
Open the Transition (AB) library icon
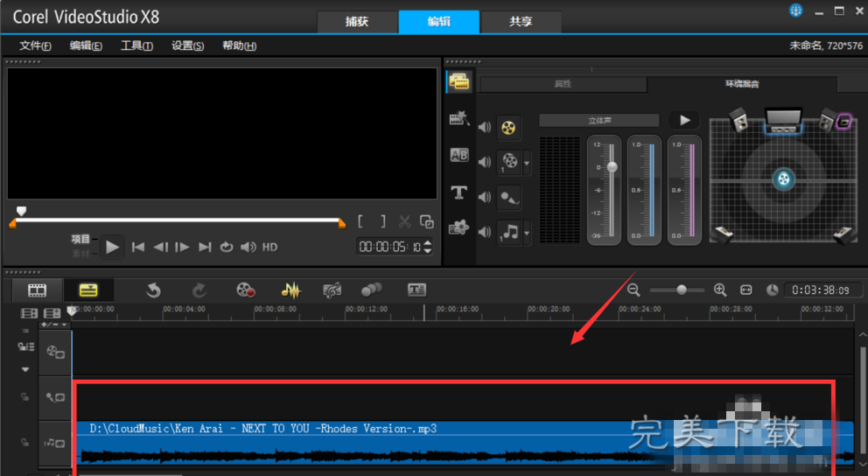[458, 155]
